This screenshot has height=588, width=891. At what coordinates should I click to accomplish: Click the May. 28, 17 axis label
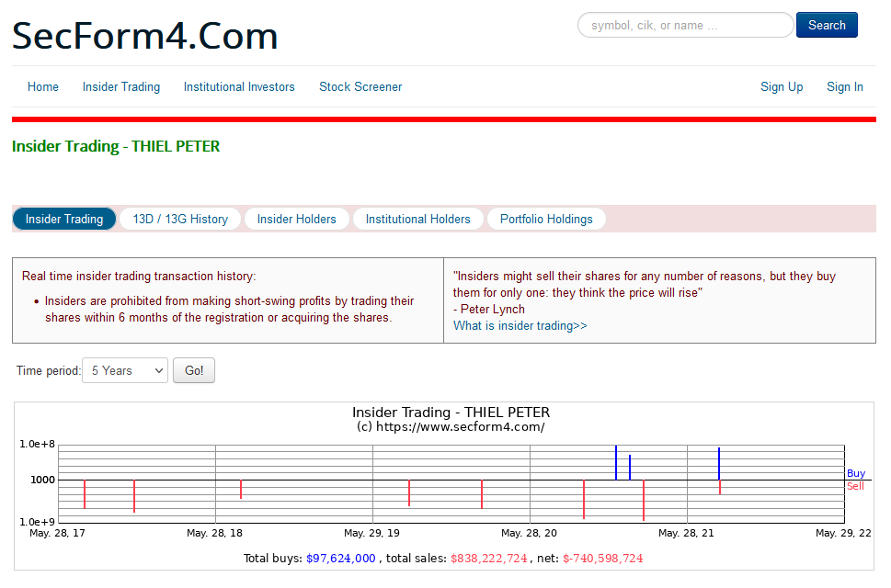[57, 533]
